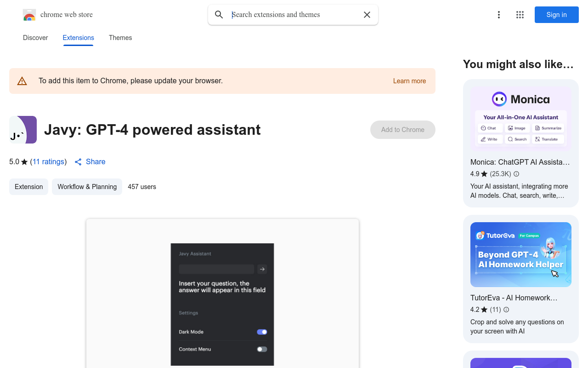
Task: Open Monica: ChatGPT AI Assistant title link
Action: pos(520,162)
